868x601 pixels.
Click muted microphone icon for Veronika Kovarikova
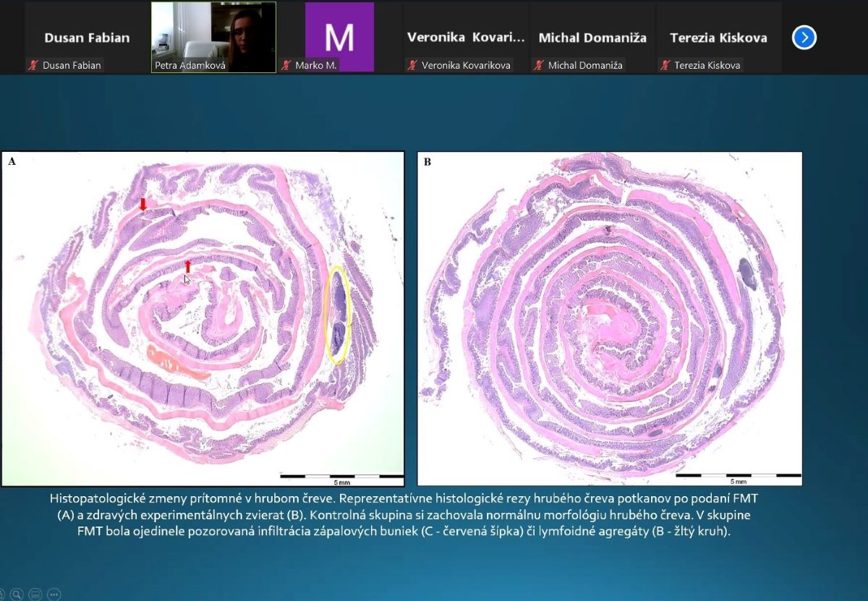[412, 65]
